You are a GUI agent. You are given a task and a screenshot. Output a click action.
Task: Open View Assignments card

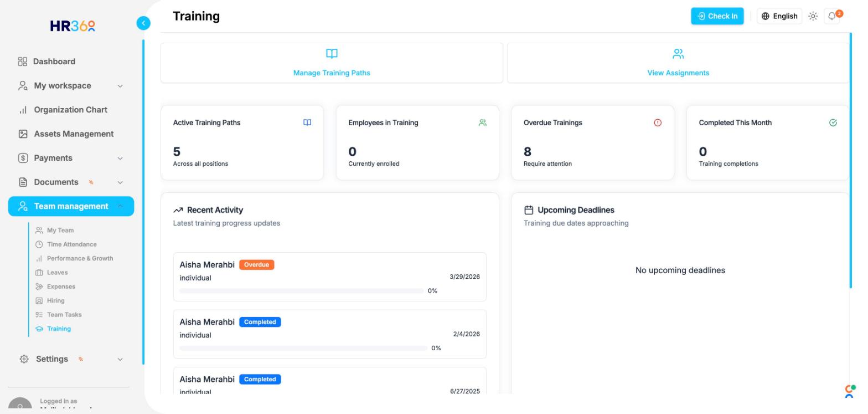tap(678, 63)
